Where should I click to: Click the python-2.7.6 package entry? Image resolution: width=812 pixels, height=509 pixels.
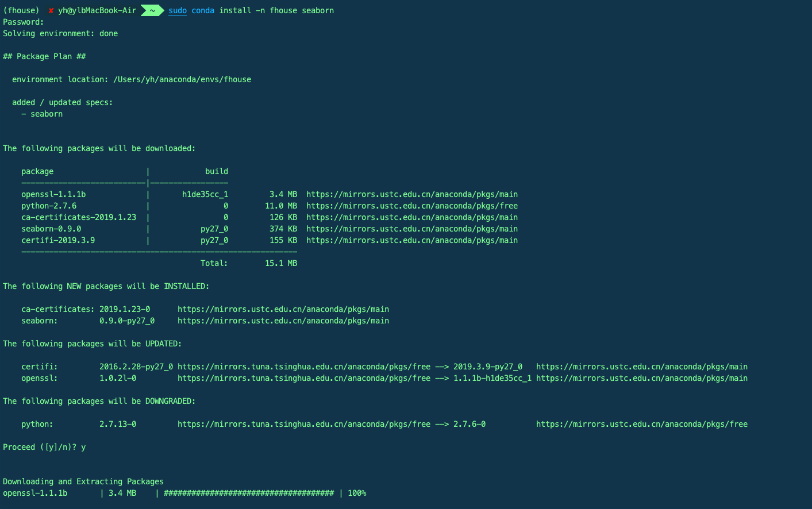[48, 206]
